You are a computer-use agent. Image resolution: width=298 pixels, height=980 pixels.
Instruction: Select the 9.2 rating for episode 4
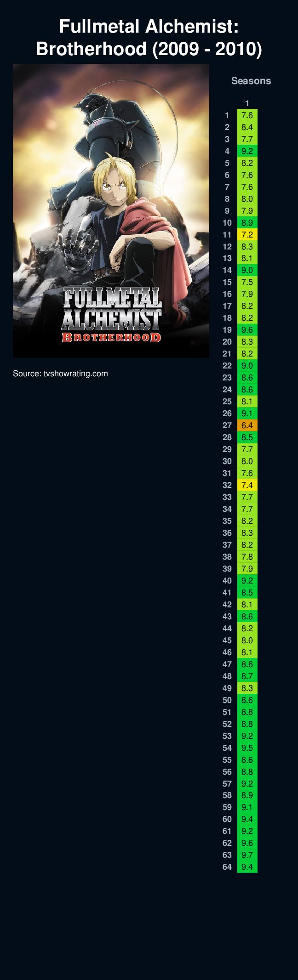point(247,151)
